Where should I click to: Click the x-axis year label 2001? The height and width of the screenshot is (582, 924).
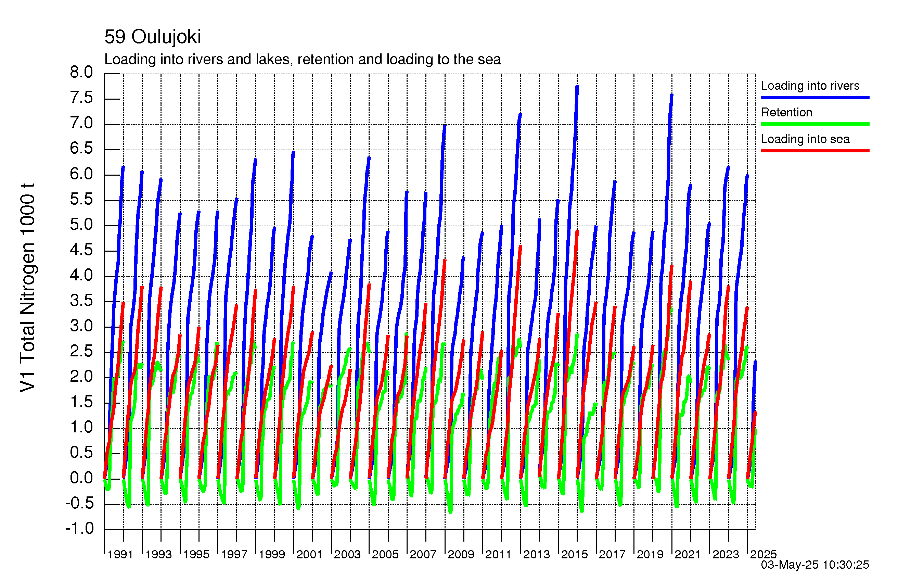[x=309, y=554]
